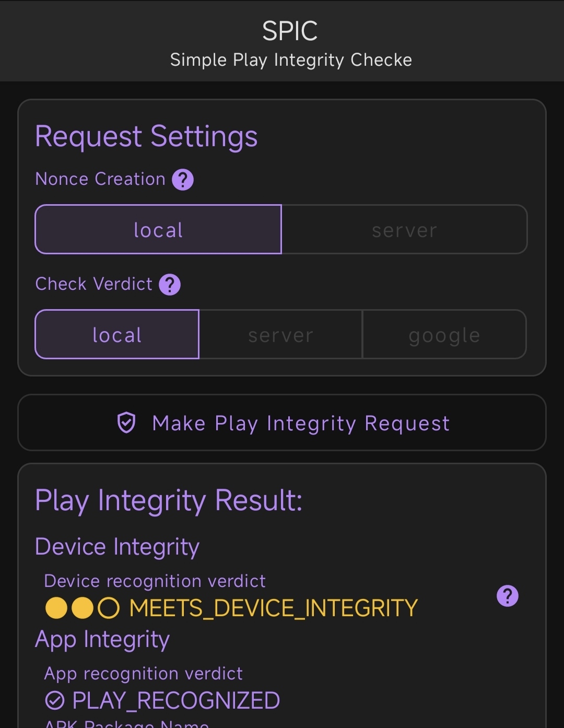
Task: Tap the second filled yellow verdict dot
Action: [83, 608]
